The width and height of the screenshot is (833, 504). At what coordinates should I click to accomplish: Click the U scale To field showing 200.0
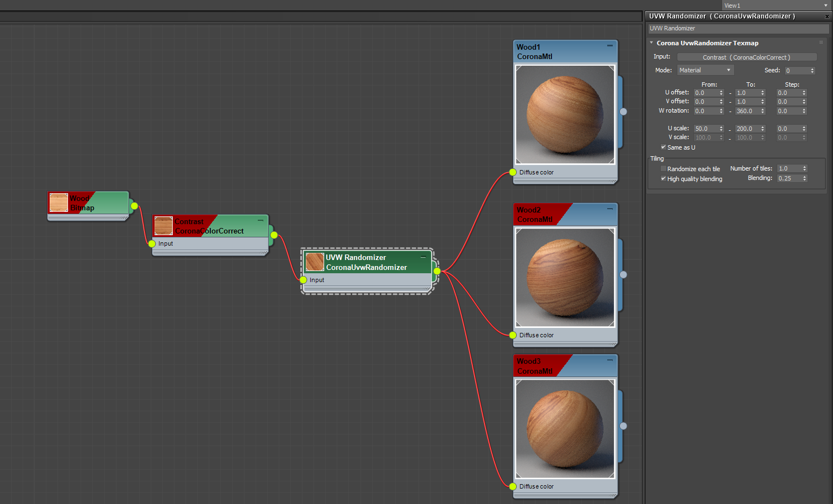point(747,129)
